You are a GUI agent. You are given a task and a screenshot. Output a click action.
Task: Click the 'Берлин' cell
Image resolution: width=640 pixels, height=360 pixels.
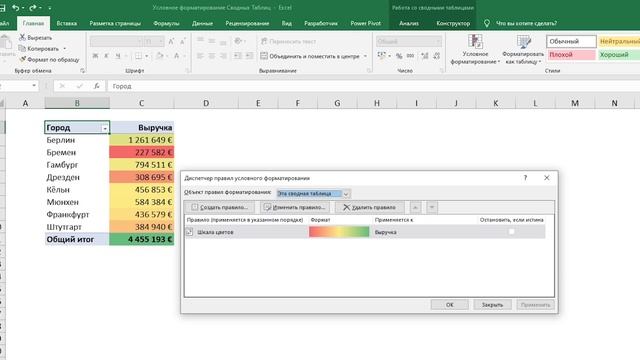(x=77, y=140)
